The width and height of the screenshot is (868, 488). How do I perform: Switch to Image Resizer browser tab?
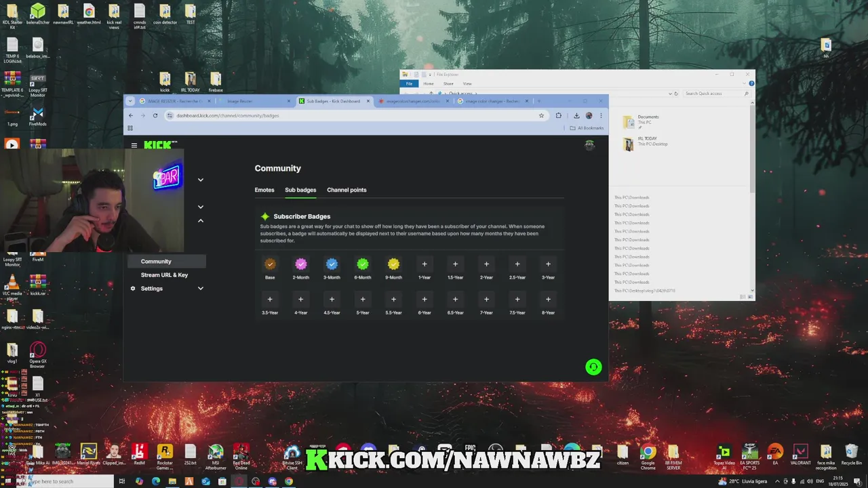pyautogui.click(x=255, y=101)
